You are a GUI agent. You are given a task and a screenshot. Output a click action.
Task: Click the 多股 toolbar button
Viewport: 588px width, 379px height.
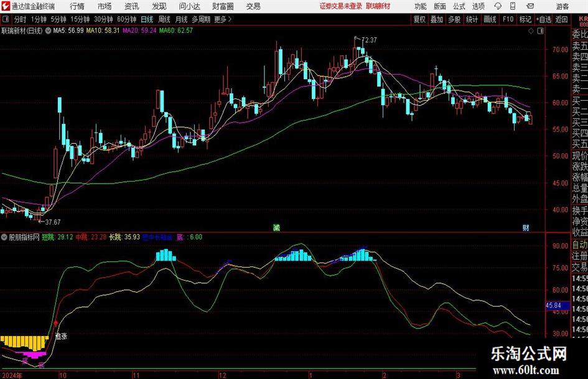454,19
